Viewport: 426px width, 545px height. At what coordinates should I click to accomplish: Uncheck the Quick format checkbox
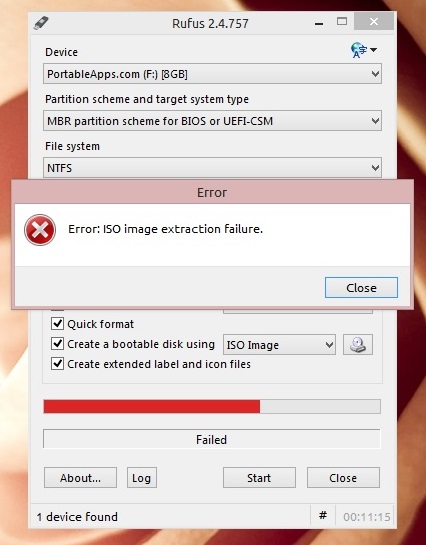click(57, 324)
